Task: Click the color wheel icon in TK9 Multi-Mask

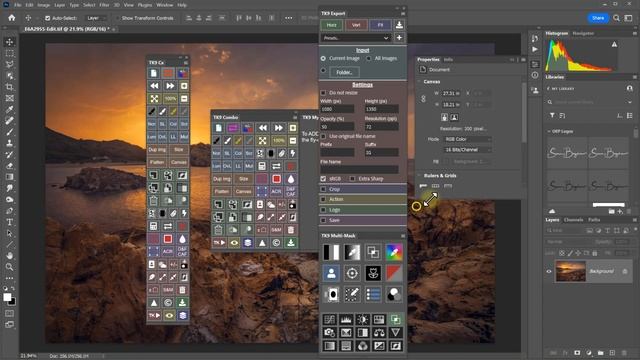Action: 394,252
